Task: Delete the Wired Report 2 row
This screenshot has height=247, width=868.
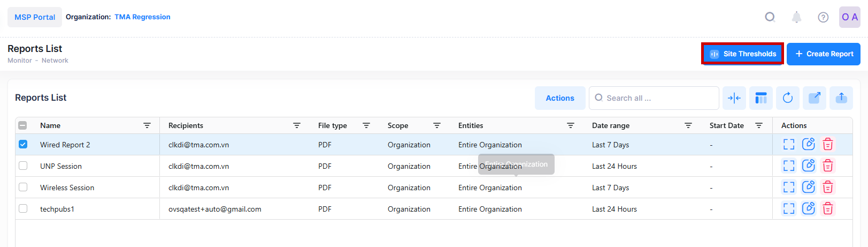Action: (x=828, y=145)
